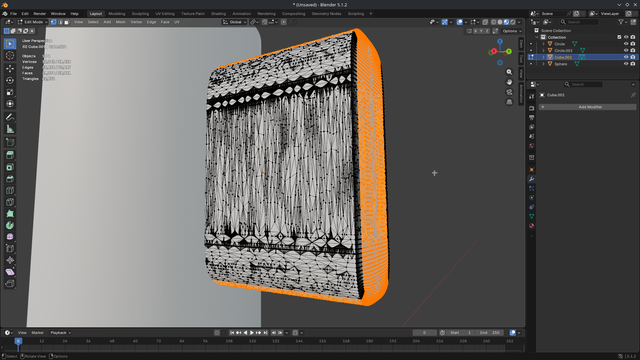Viewport: 640px width, 360px height.
Task: Toggle X-ray display in viewport header
Action: (x=485, y=22)
